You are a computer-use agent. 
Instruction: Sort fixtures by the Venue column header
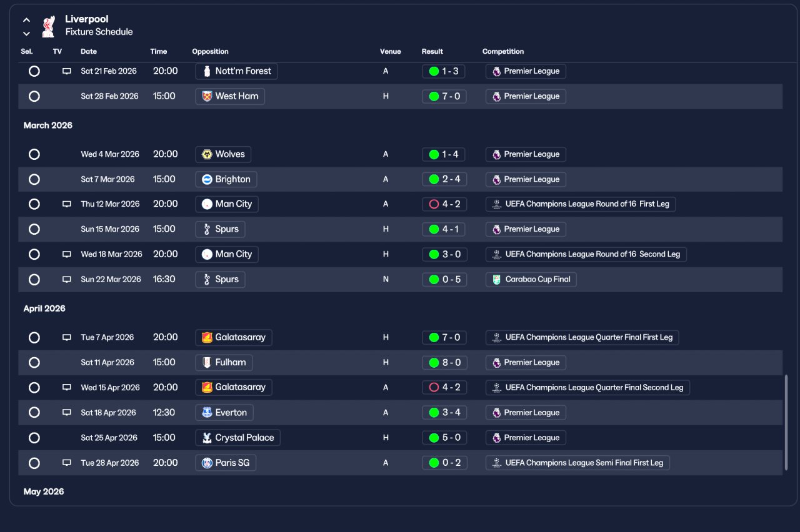tap(391, 52)
